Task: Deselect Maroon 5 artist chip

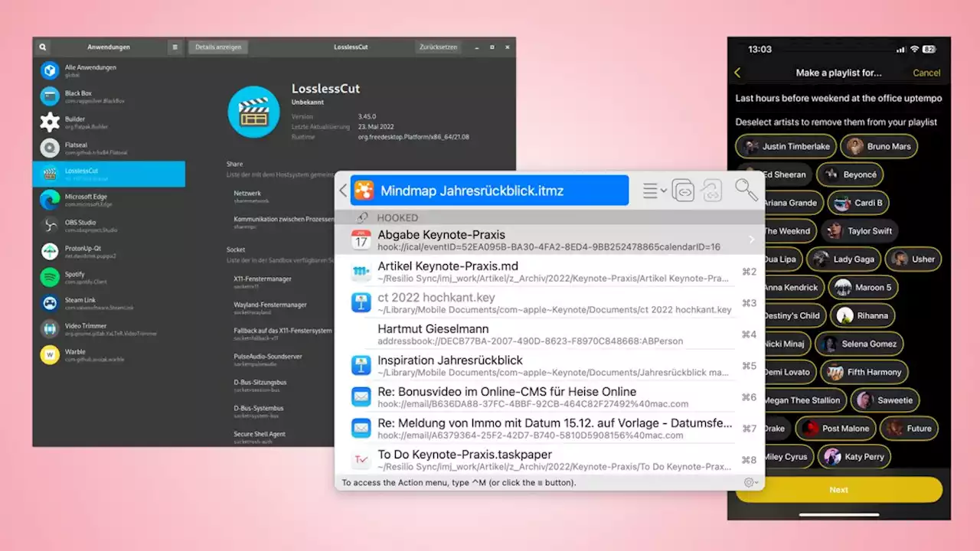Action: tap(863, 288)
